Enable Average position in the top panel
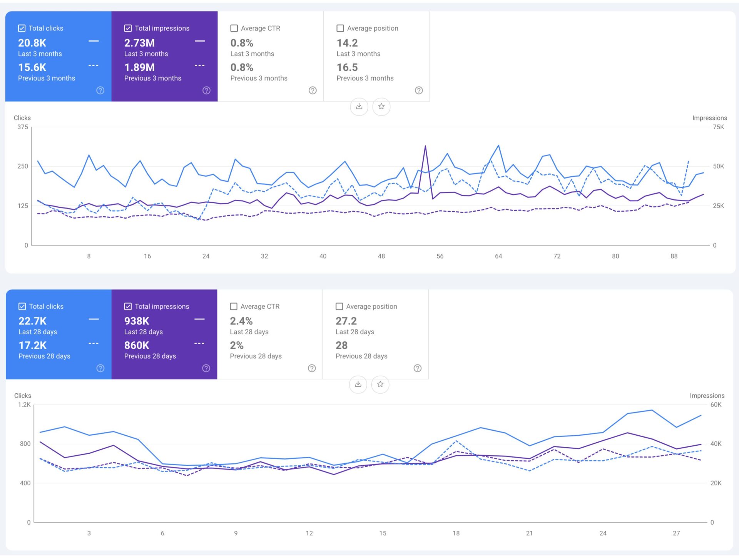 point(340,28)
